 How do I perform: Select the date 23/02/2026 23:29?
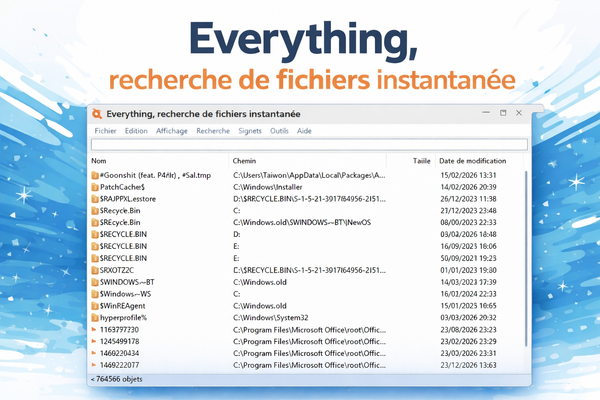click(468, 341)
